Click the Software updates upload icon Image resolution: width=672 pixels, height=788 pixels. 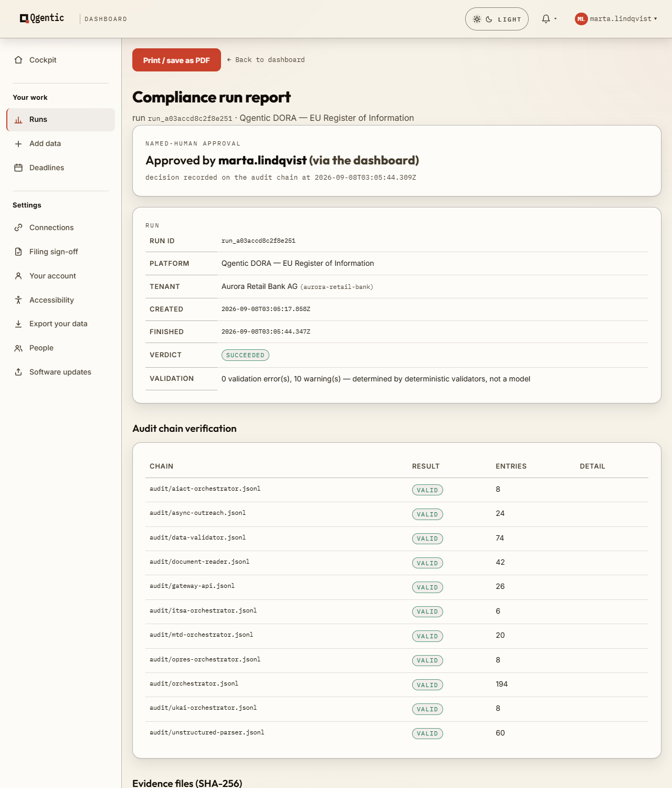[x=18, y=372]
